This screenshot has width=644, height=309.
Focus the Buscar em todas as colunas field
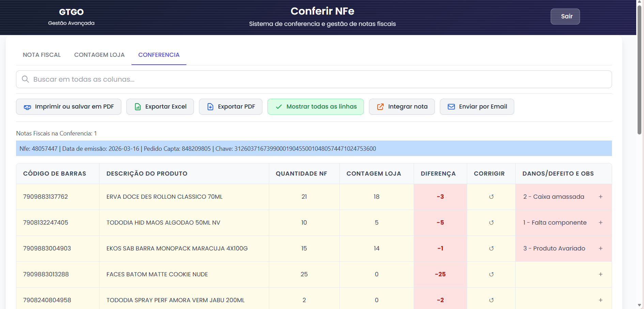tap(314, 79)
